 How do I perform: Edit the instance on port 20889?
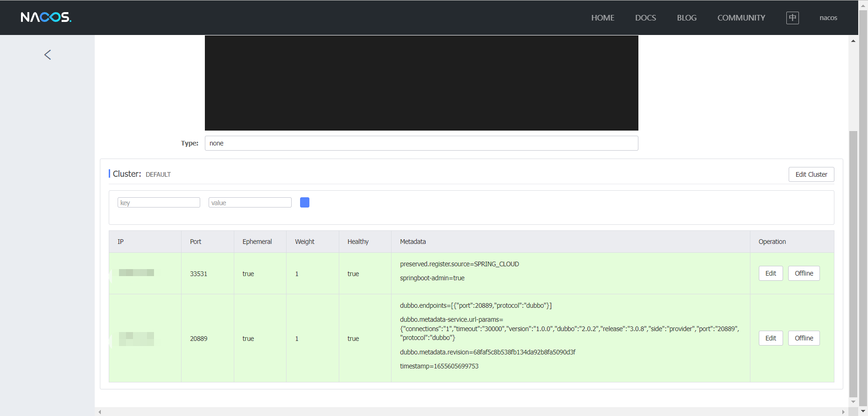pyautogui.click(x=770, y=338)
